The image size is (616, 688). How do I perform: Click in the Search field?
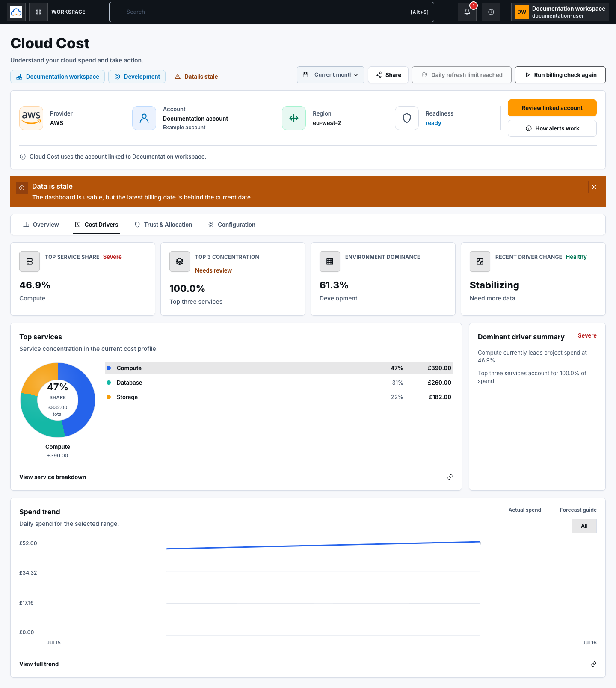point(272,12)
